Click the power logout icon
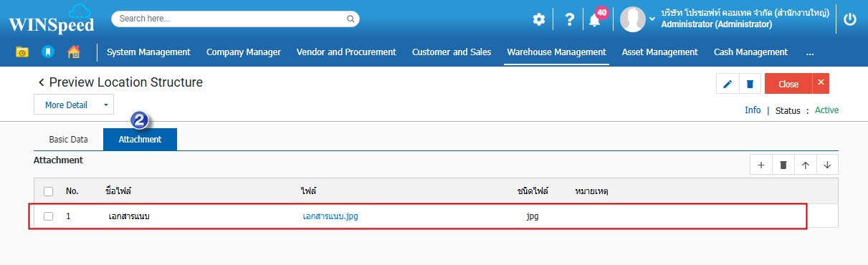 (850, 19)
